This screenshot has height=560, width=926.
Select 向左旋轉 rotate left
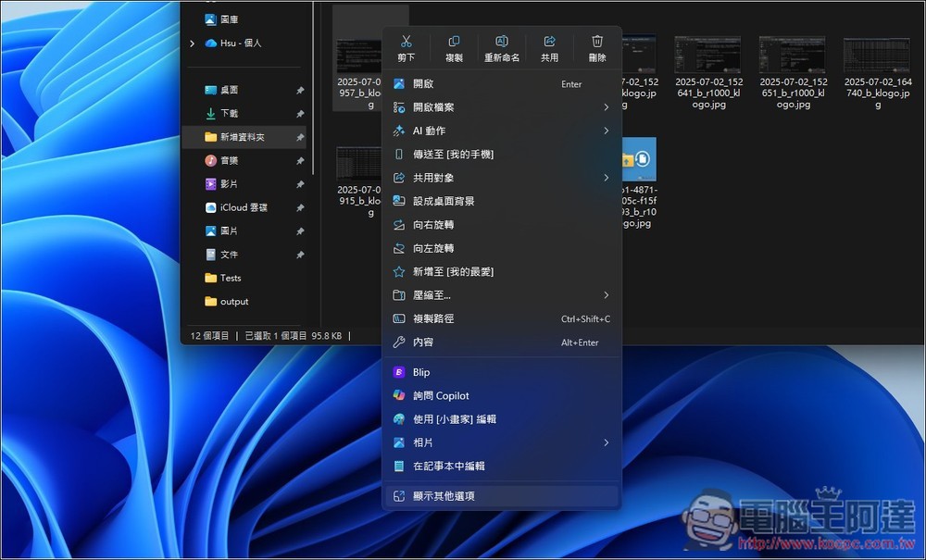501,248
